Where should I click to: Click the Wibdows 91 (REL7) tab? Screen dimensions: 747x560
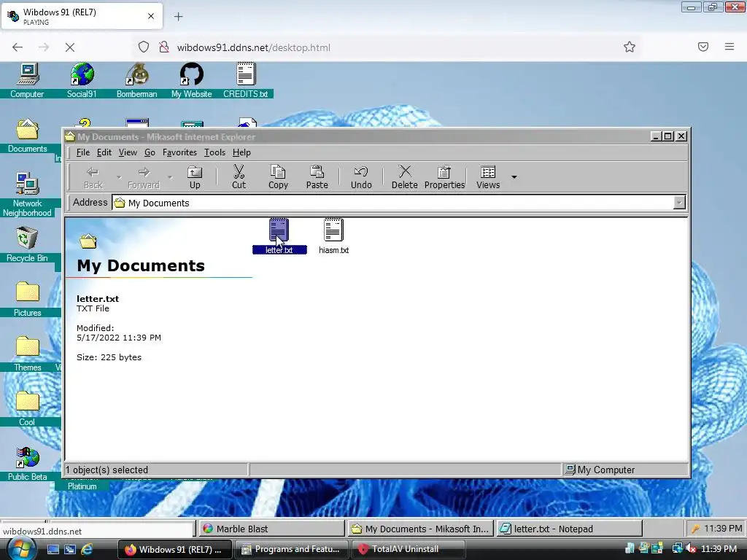[82, 16]
